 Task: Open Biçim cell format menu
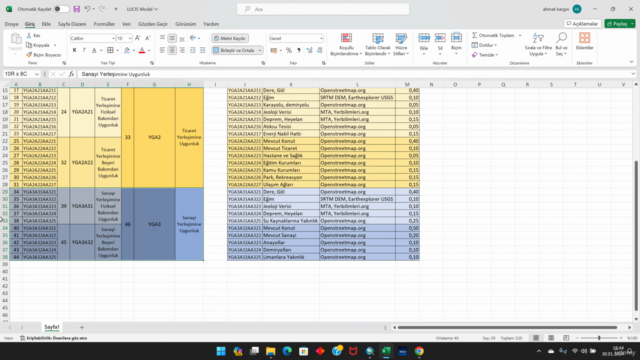pyautogui.click(x=456, y=43)
